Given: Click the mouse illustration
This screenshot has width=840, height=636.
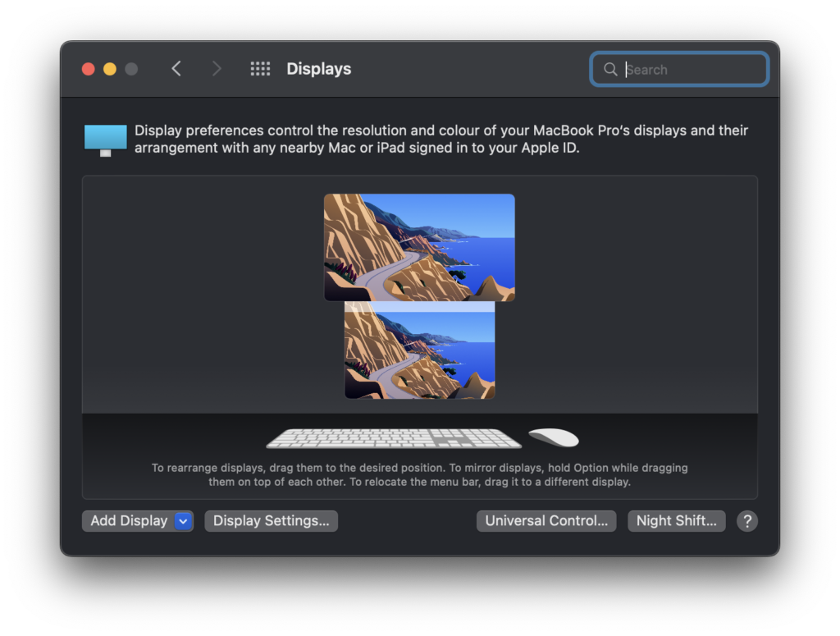Looking at the screenshot, I should (x=554, y=437).
